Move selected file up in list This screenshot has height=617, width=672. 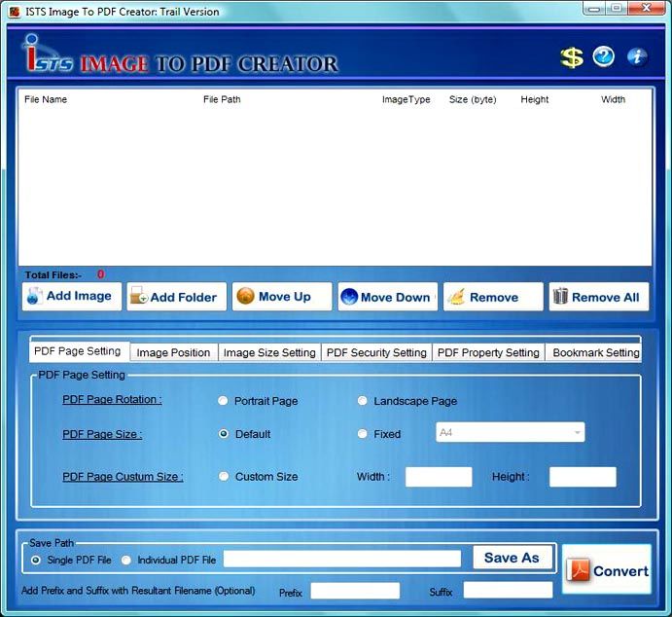point(282,296)
